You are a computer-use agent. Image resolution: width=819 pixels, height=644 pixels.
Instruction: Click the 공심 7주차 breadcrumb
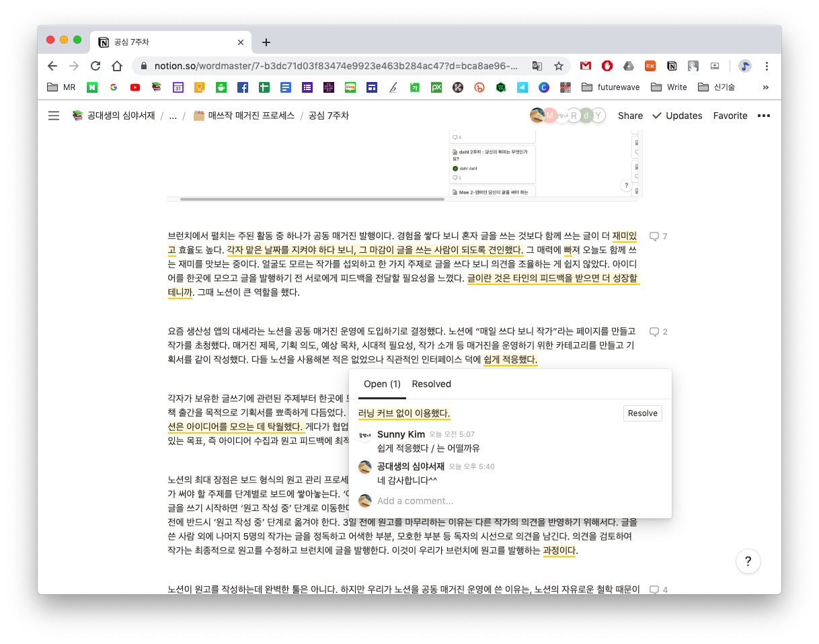[x=329, y=116]
